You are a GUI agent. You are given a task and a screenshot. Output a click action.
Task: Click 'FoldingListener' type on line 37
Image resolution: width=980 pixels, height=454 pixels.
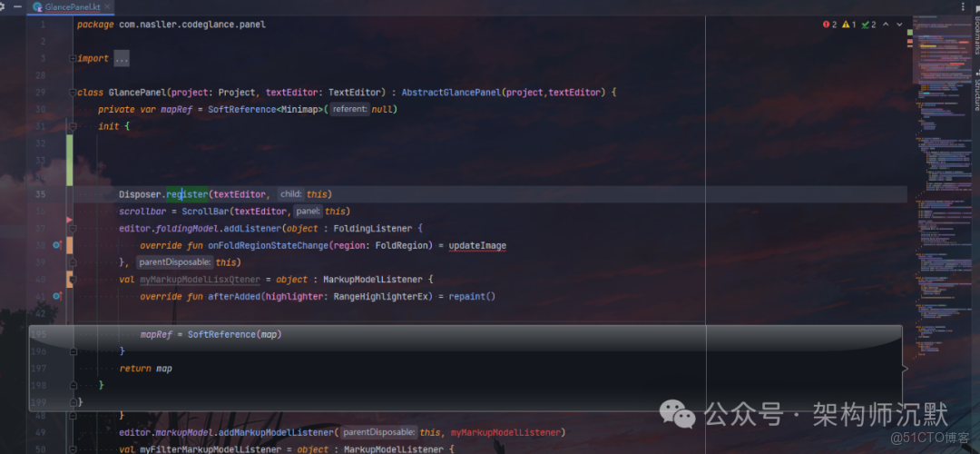point(372,228)
